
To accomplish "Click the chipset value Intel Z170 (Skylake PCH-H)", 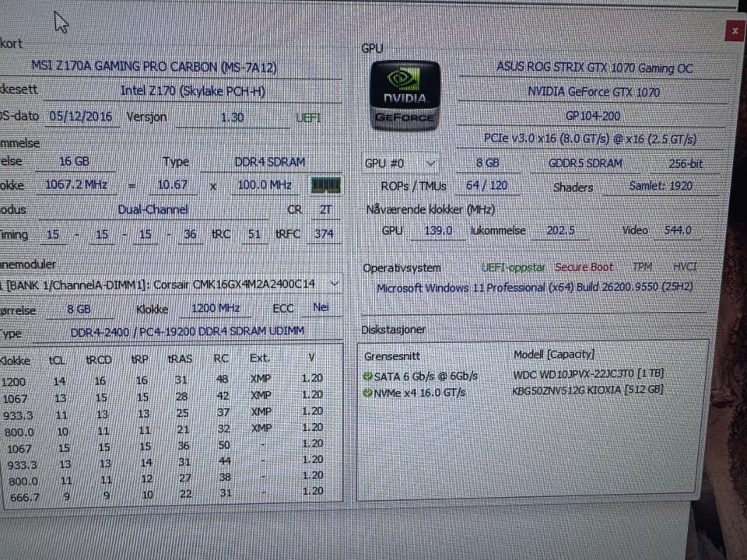I will coord(193,90).
